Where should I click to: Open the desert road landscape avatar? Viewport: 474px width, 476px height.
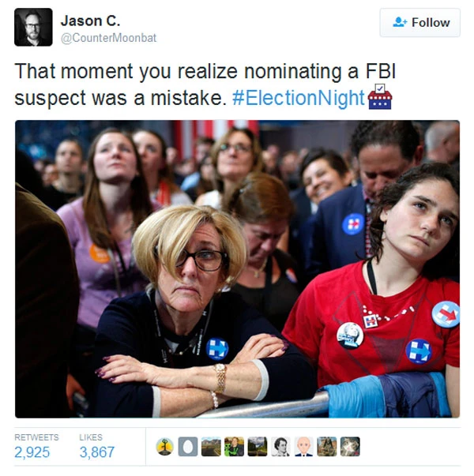211,447
